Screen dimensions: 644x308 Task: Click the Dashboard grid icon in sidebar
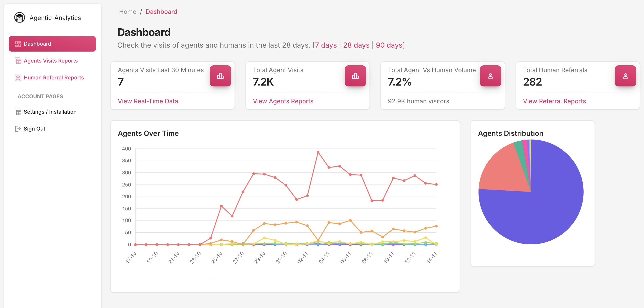18,44
